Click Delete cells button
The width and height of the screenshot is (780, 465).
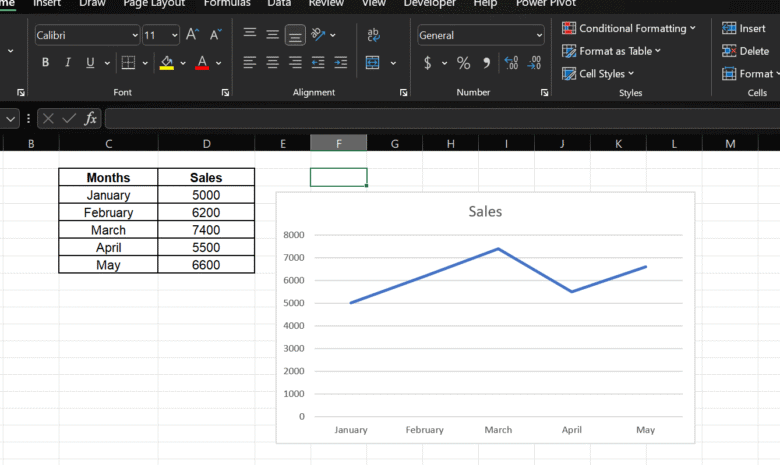pyautogui.click(x=746, y=51)
